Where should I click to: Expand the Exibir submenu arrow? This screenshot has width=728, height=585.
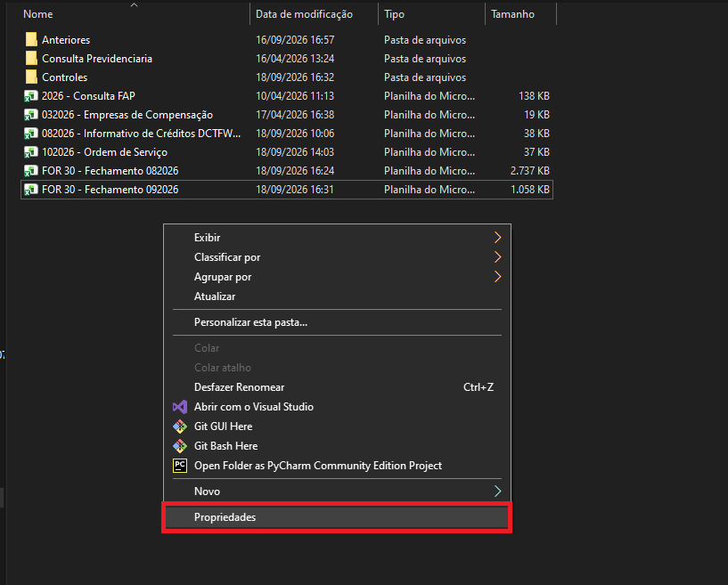point(497,238)
